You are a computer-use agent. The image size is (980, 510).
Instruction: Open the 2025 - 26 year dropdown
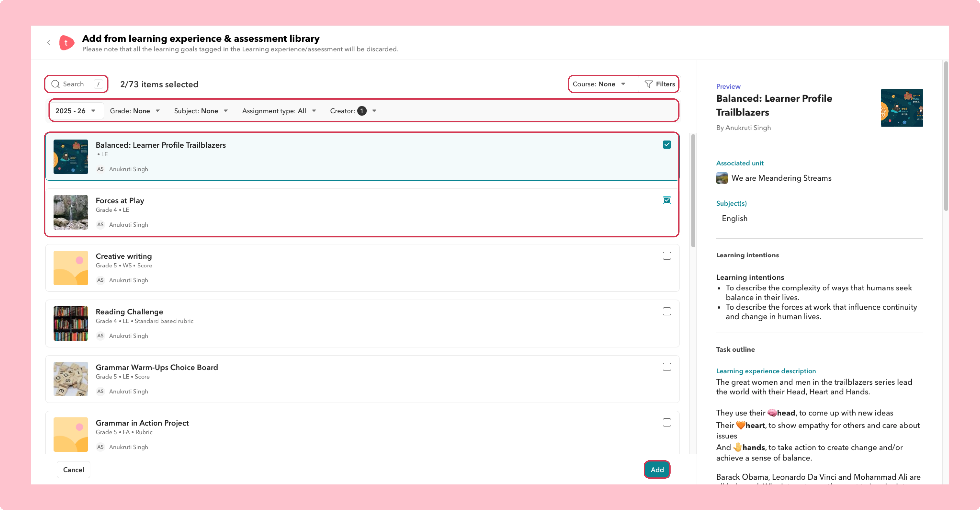(x=76, y=111)
